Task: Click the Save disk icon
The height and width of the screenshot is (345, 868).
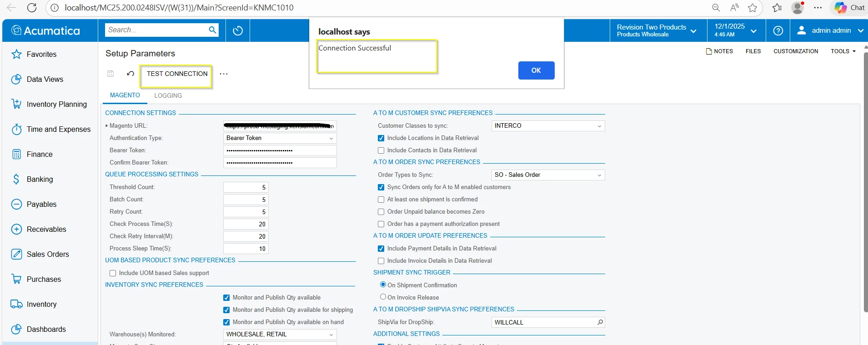Action: (x=110, y=74)
